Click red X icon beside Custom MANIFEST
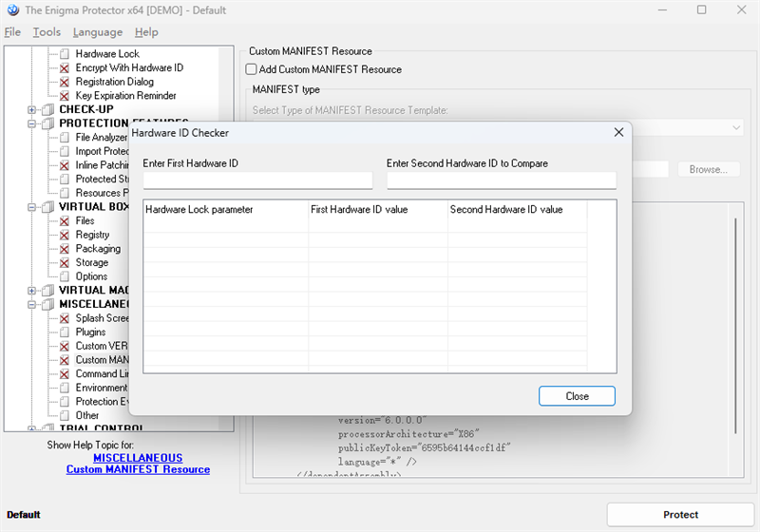 pos(65,360)
